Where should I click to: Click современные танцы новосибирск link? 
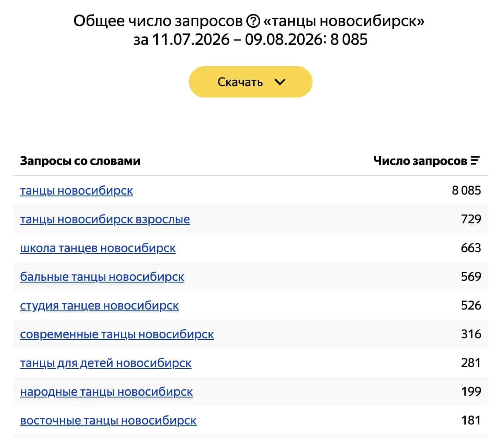117,334
